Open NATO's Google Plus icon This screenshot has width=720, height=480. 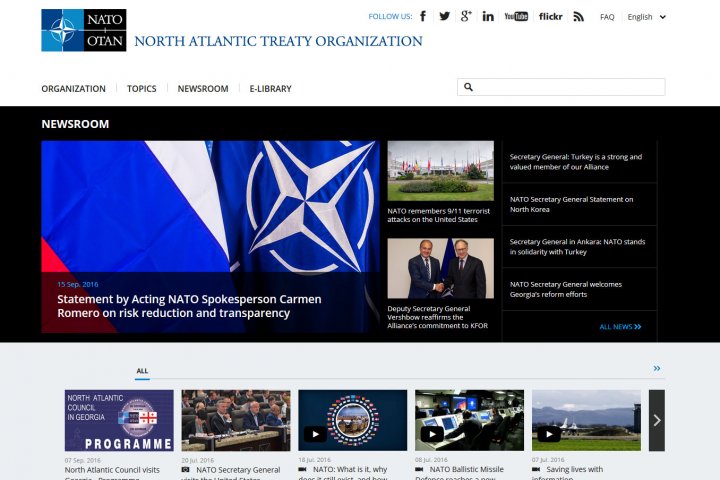[466, 17]
